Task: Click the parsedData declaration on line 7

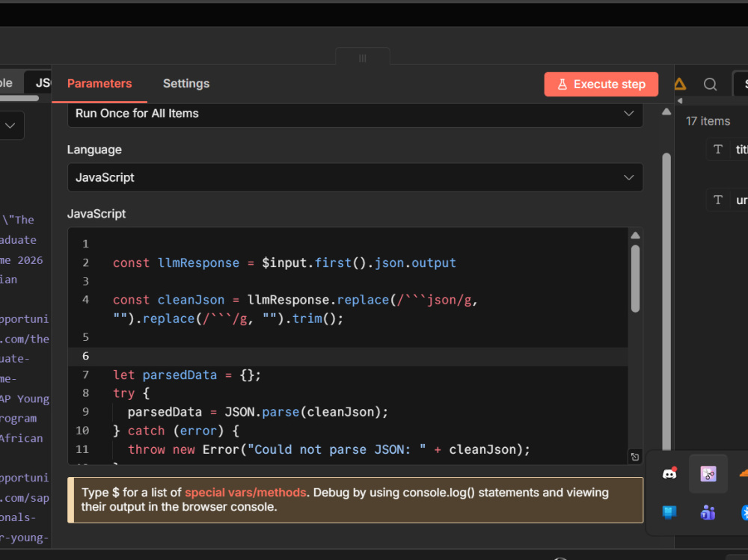Action: (x=180, y=375)
